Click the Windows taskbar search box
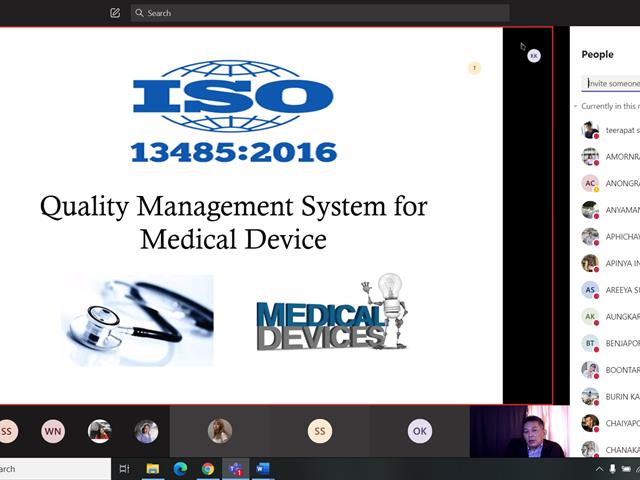 pos(55,469)
